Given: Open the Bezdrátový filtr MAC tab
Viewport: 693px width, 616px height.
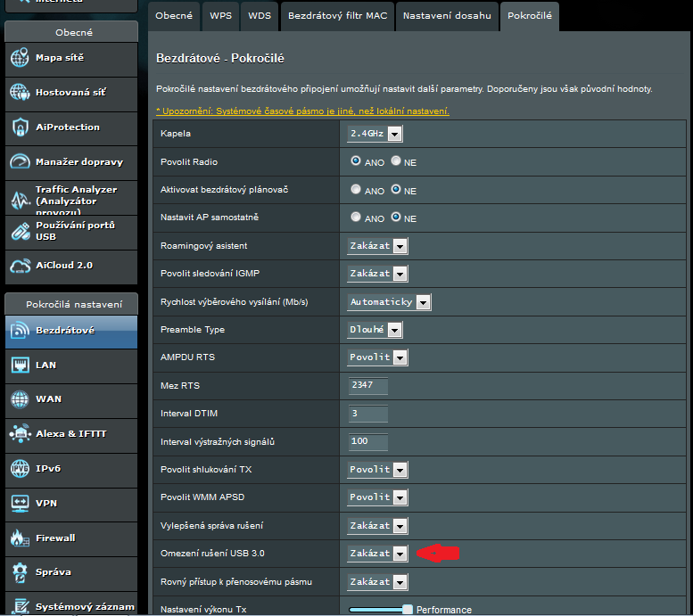Looking at the screenshot, I should tap(335, 16).
